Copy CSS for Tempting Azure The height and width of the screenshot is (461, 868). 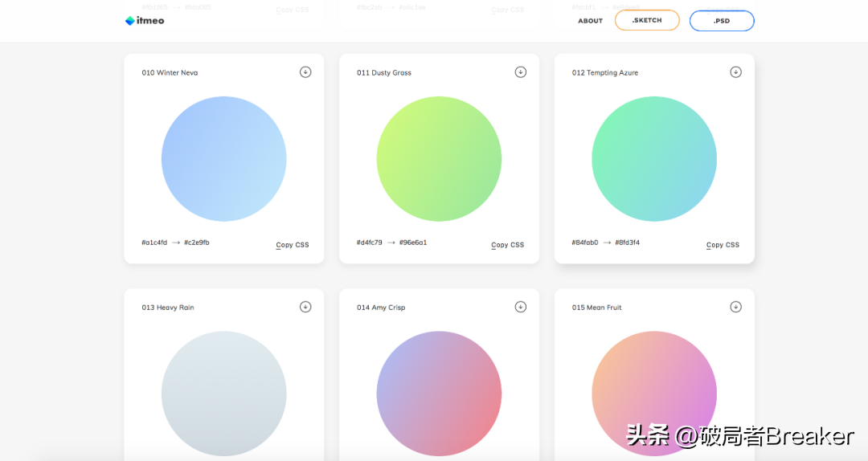[723, 245]
